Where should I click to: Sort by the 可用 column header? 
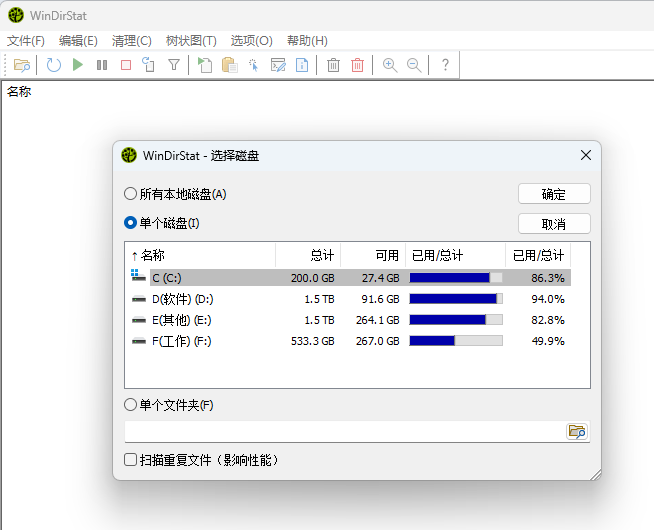coord(373,255)
